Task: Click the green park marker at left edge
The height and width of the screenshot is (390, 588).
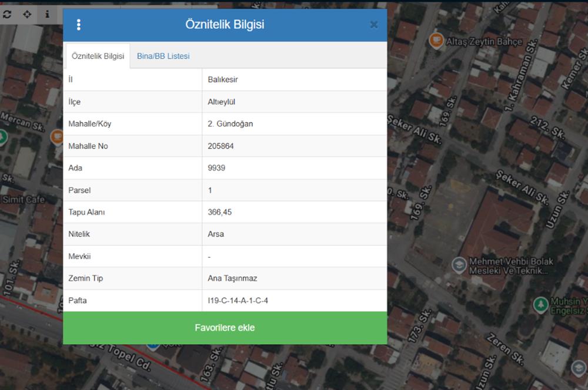Action: 2,137
